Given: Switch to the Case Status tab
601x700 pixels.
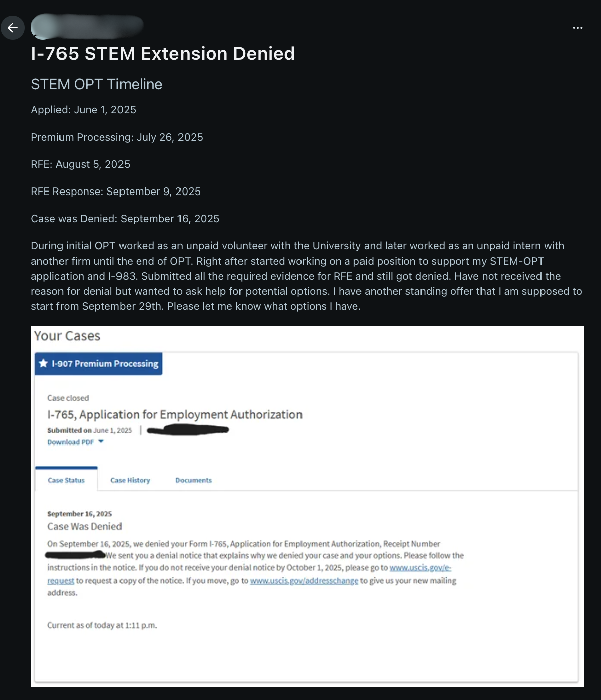Looking at the screenshot, I should point(66,480).
